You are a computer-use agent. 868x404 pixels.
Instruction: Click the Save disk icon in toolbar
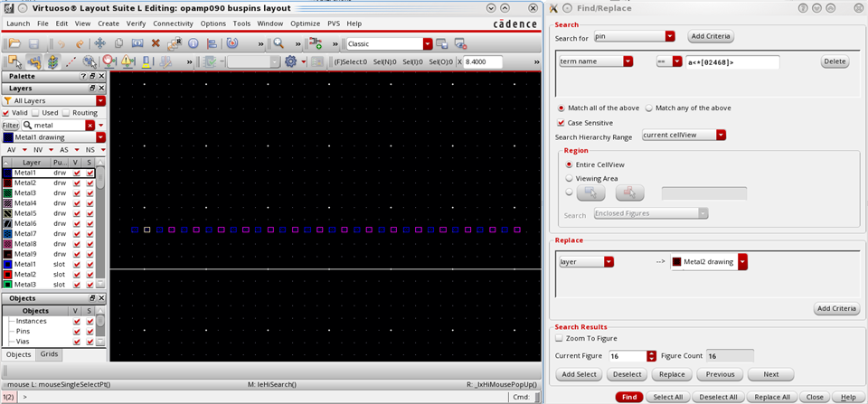tap(33, 43)
